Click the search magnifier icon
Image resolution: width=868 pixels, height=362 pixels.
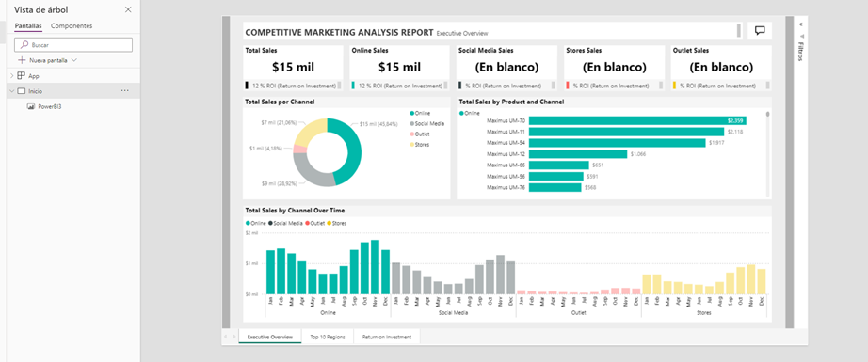point(24,45)
